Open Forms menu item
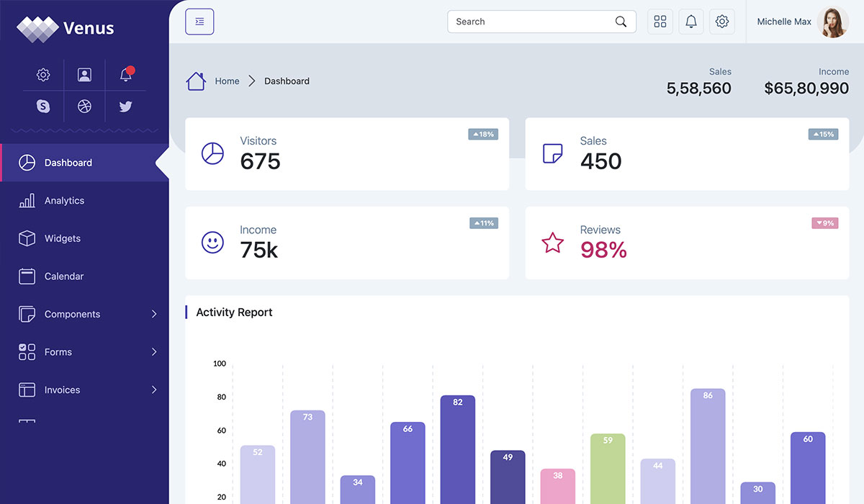Image resolution: width=864 pixels, height=504 pixels. tap(84, 352)
